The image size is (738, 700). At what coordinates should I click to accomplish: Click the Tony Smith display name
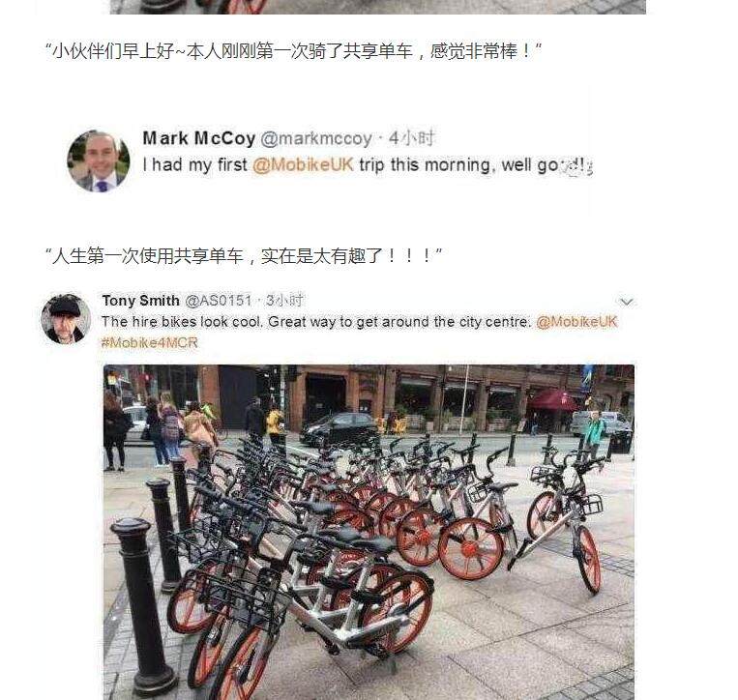[x=140, y=300]
